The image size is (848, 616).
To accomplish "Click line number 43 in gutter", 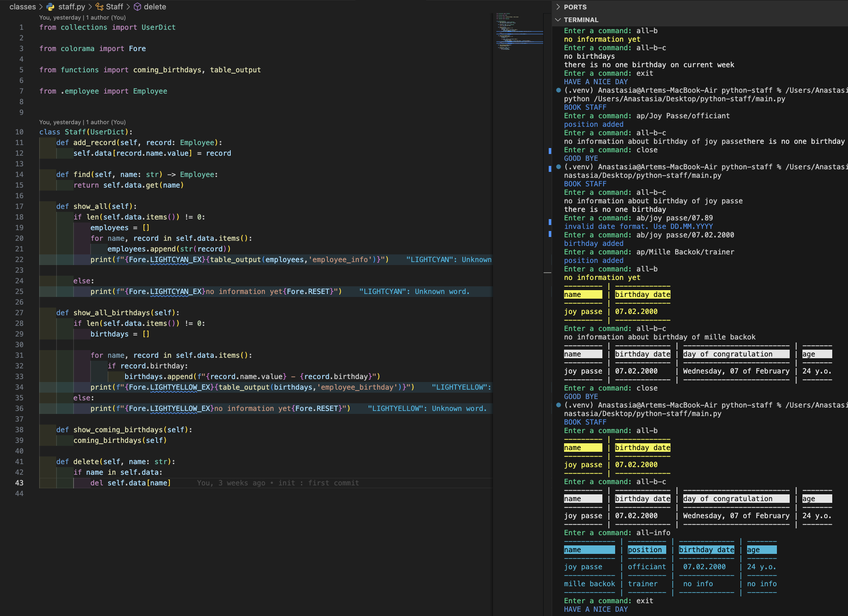I will pyautogui.click(x=20, y=483).
